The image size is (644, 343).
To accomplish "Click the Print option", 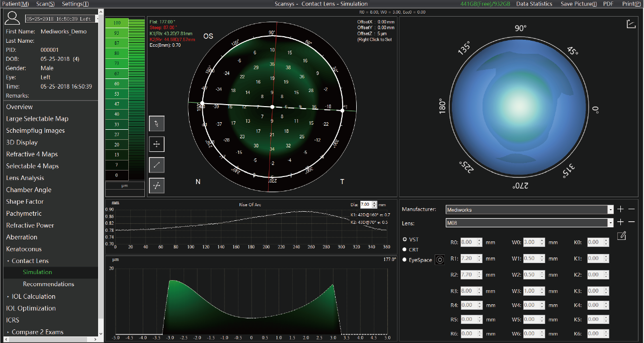I will click(631, 4).
